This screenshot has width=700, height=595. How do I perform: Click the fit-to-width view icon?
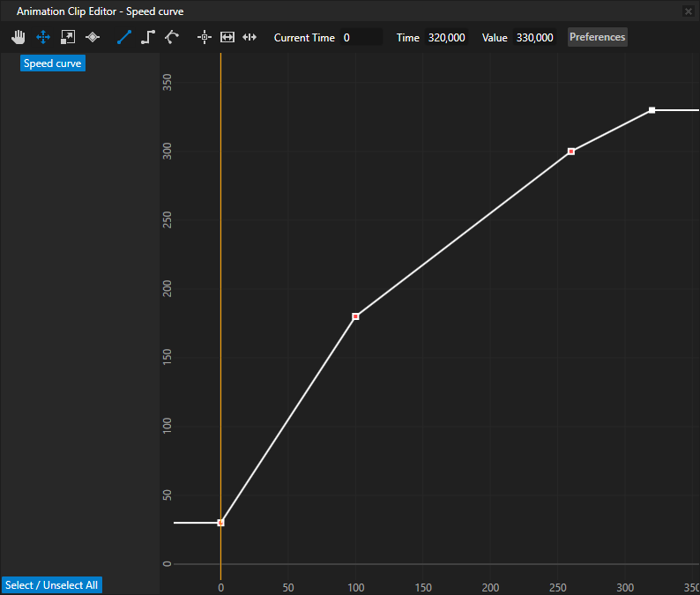pyautogui.click(x=227, y=37)
